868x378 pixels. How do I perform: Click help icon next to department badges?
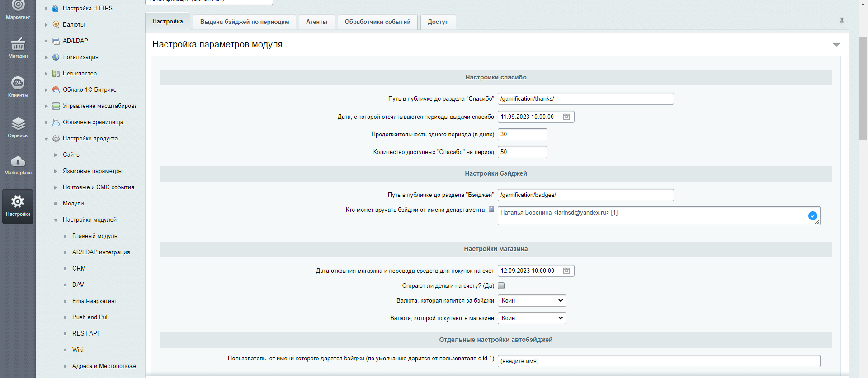coord(491,210)
